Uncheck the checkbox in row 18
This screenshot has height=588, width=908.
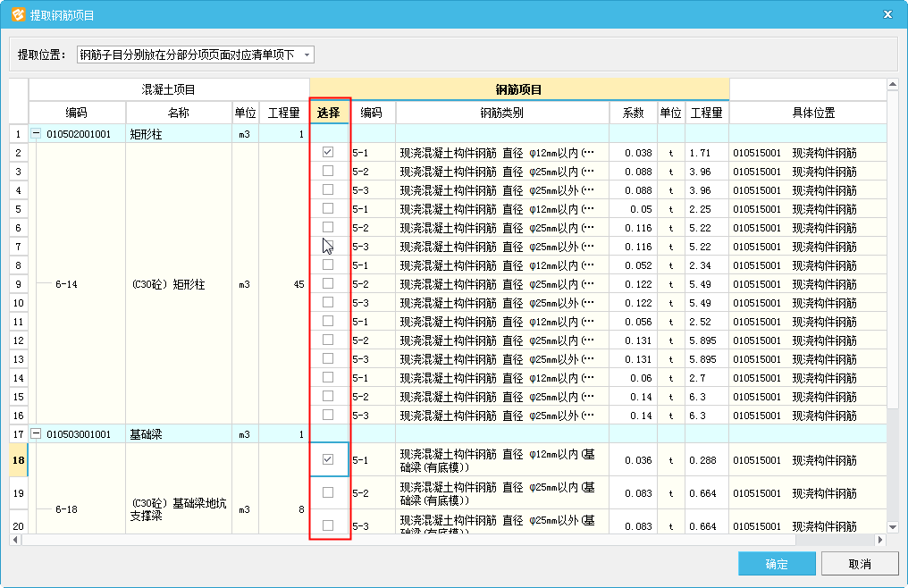328,459
